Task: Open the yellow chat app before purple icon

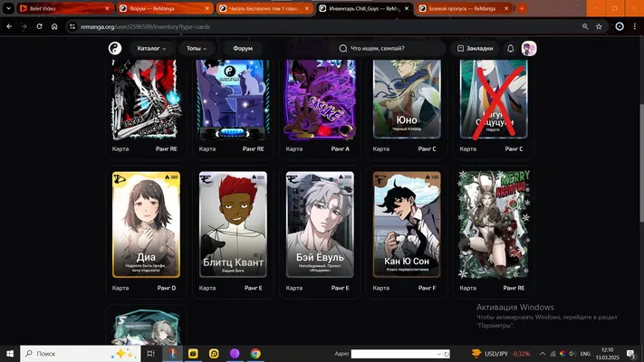Action: click(x=214, y=353)
